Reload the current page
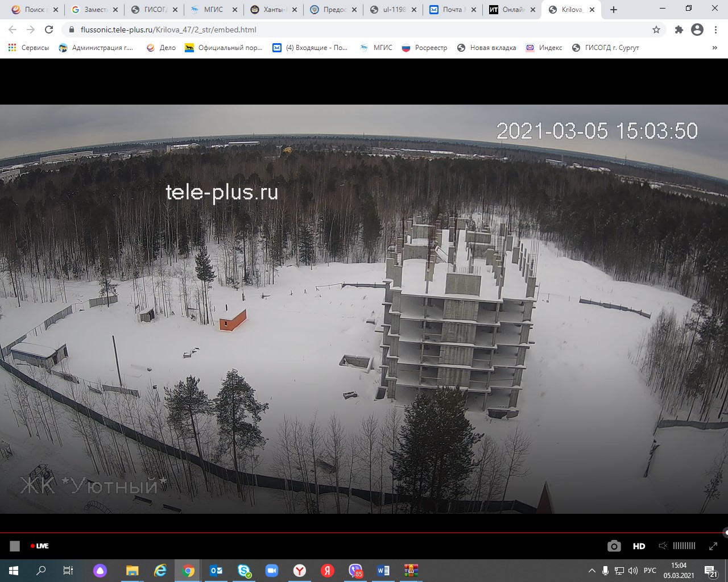 pyautogui.click(x=49, y=30)
